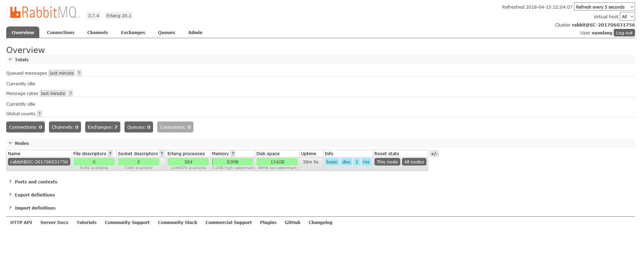Show Socket descriptors help tooltip

[x=162, y=153]
